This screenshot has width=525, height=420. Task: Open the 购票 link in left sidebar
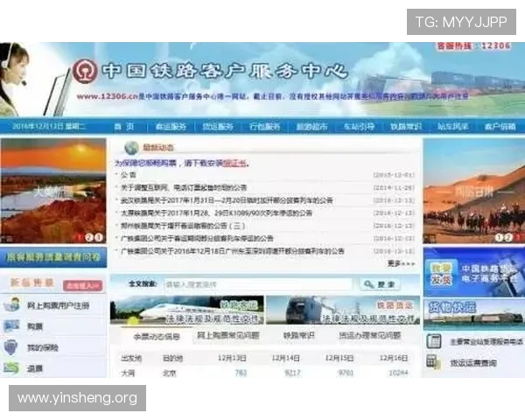(x=35, y=326)
